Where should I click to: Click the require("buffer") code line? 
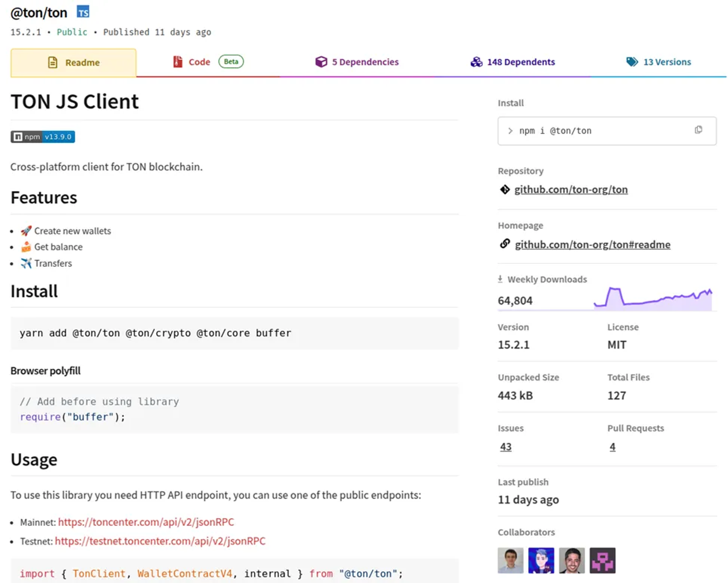(x=72, y=417)
